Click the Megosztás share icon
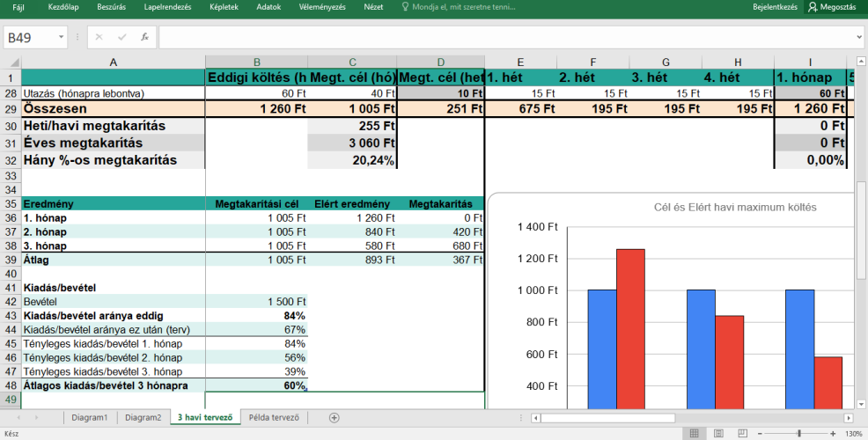 [x=813, y=7]
